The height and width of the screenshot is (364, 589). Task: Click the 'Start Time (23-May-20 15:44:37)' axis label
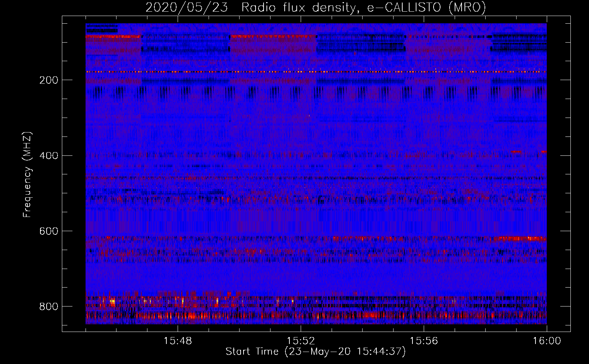coord(316,352)
